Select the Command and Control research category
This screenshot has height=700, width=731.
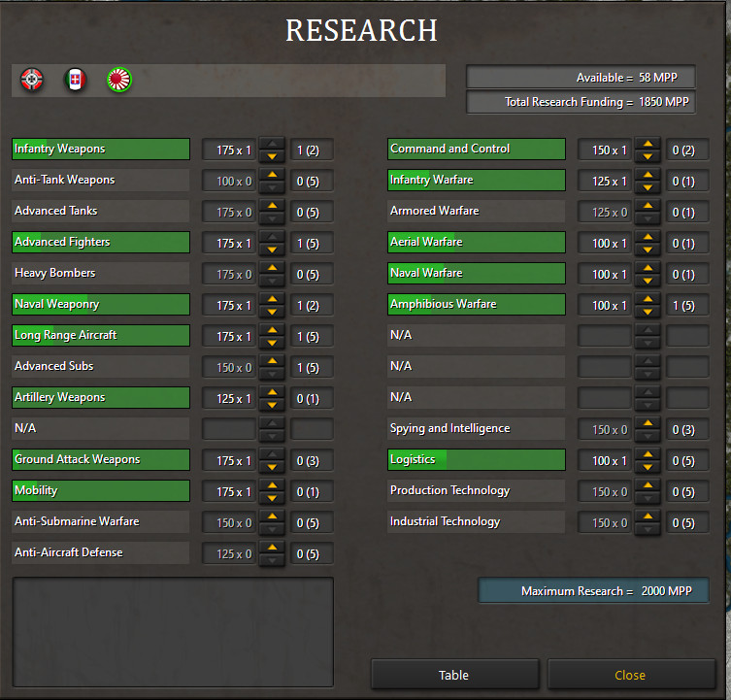[x=477, y=149]
